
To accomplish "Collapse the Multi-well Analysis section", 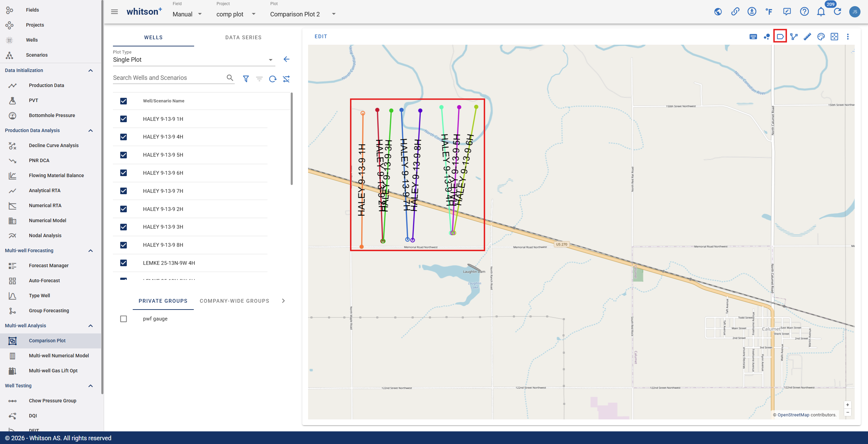I will [90, 326].
